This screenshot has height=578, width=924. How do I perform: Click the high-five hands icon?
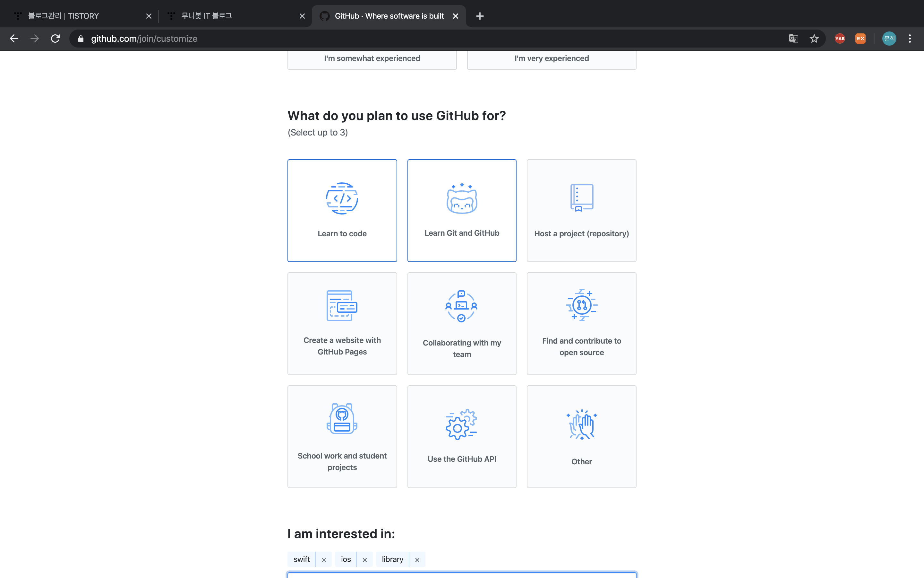tap(581, 425)
